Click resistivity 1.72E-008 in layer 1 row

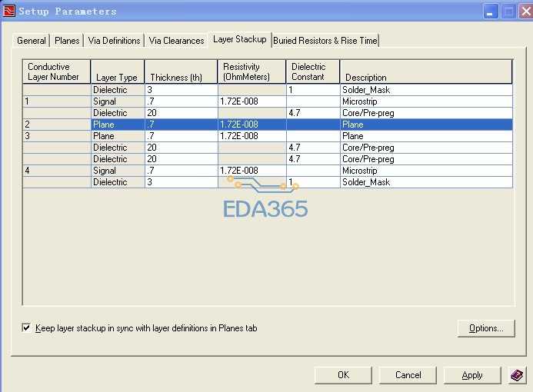[252, 101]
